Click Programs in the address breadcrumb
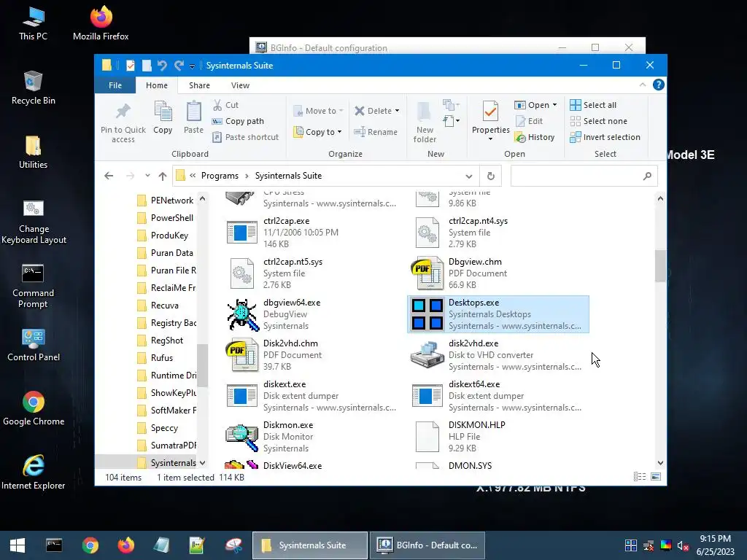The image size is (747, 560). [x=220, y=176]
